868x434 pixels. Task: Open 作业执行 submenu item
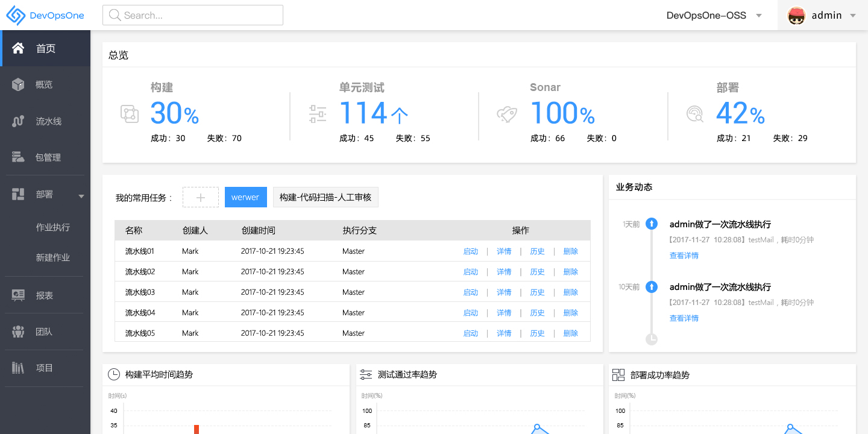pyautogui.click(x=53, y=227)
